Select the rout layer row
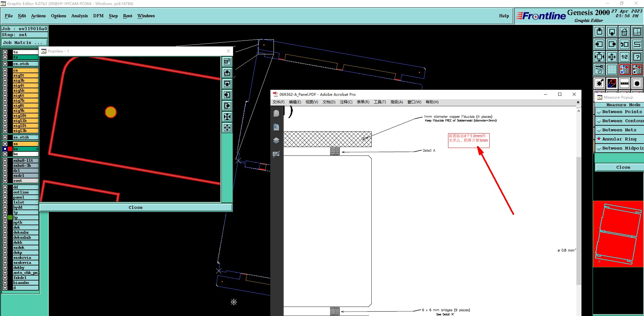 point(25,181)
